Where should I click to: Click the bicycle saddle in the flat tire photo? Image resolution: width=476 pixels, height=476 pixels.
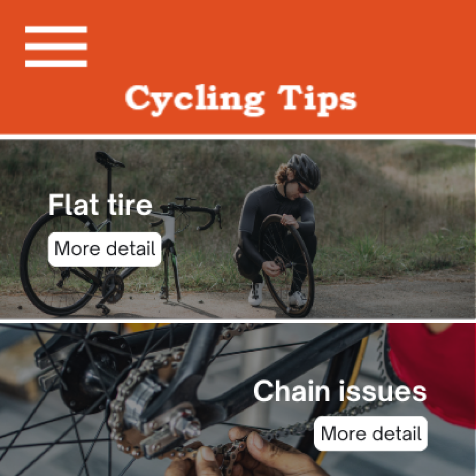109,159
